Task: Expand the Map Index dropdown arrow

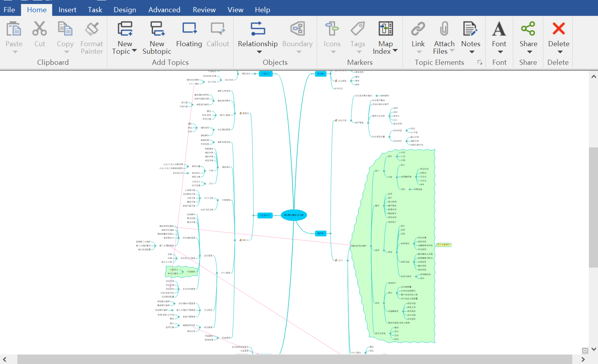Action: click(395, 51)
